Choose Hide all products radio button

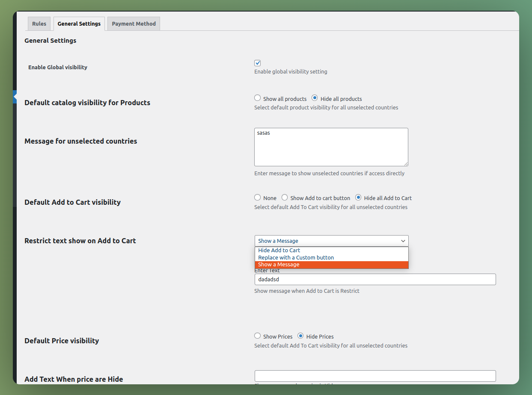click(x=315, y=98)
